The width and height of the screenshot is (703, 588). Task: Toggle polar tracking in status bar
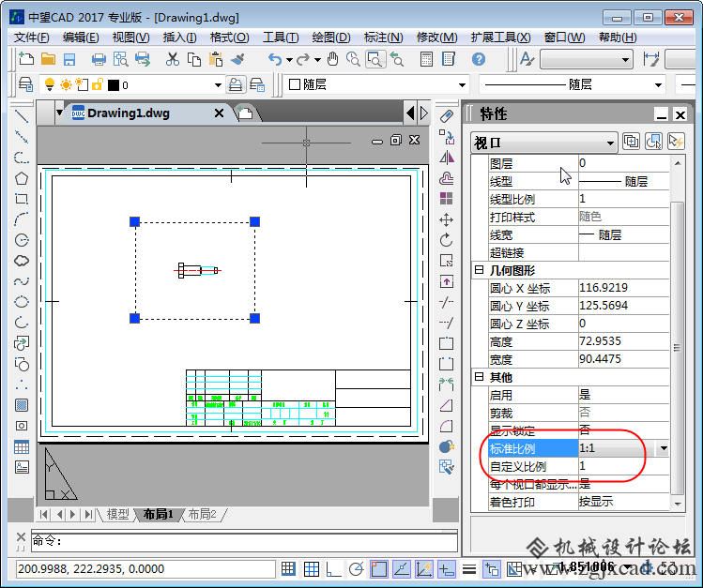[356, 568]
